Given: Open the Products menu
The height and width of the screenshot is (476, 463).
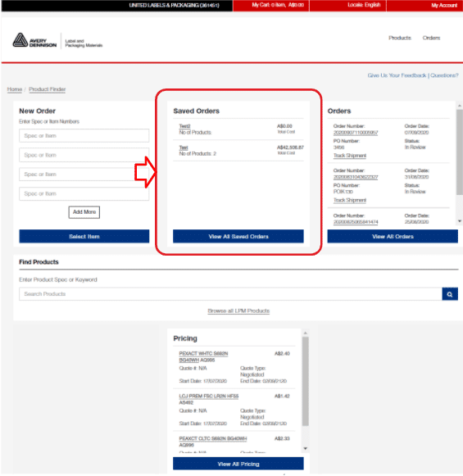Looking at the screenshot, I should pos(400,38).
